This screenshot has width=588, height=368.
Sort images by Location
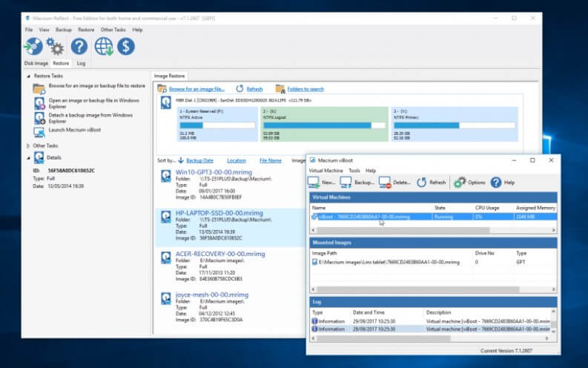point(237,160)
